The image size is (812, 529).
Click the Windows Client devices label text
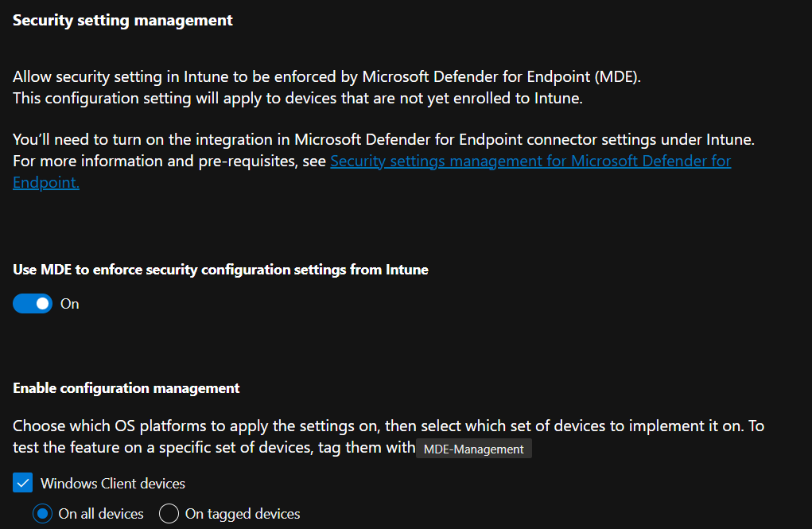(113, 484)
